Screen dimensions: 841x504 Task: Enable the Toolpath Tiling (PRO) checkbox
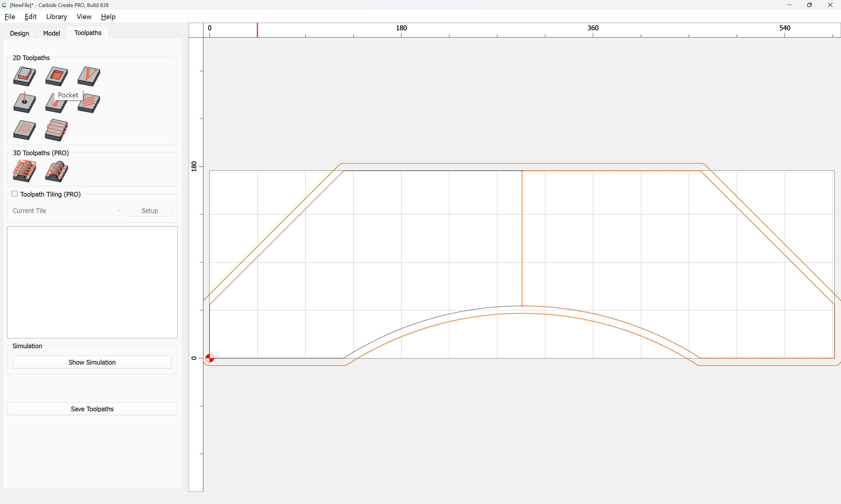(15, 194)
